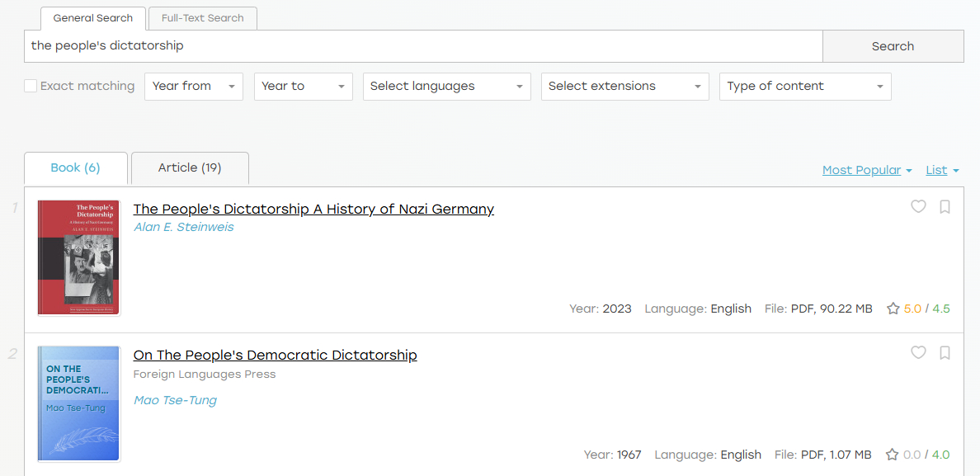Expand the Select extensions dropdown
Screen dimensions: 980x476
(625, 86)
